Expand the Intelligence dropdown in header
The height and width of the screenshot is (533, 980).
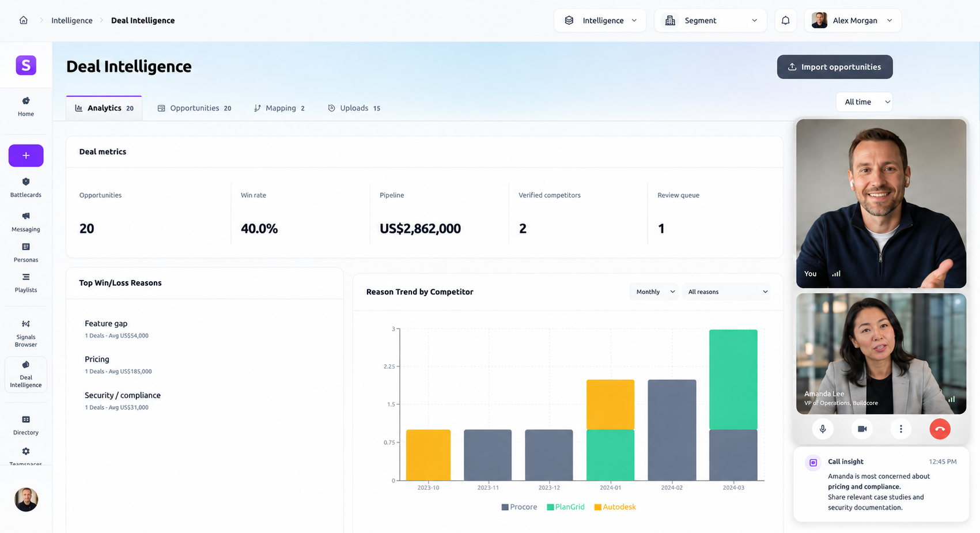(600, 20)
